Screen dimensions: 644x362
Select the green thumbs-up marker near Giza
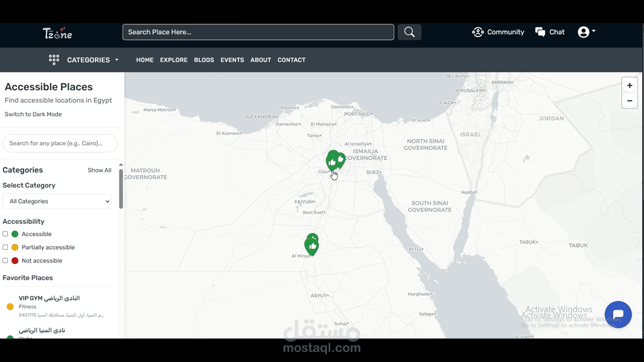point(332,162)
